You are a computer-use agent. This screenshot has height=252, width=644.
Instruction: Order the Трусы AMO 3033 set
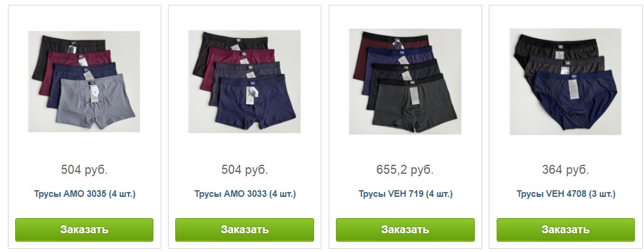244,230
